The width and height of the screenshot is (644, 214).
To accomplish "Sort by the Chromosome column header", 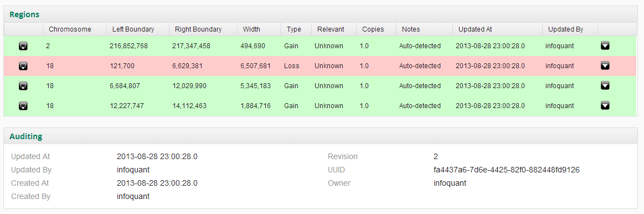I will click(75, 29).
